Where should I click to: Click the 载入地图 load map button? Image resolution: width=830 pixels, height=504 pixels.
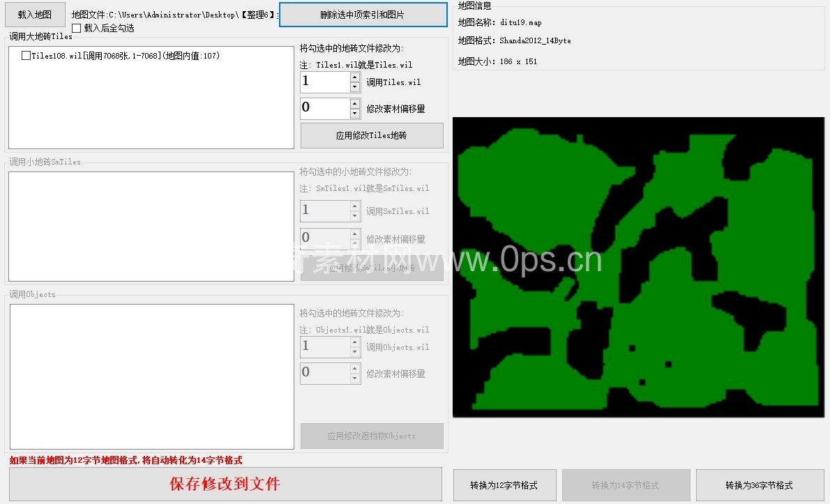coord(35,15)
